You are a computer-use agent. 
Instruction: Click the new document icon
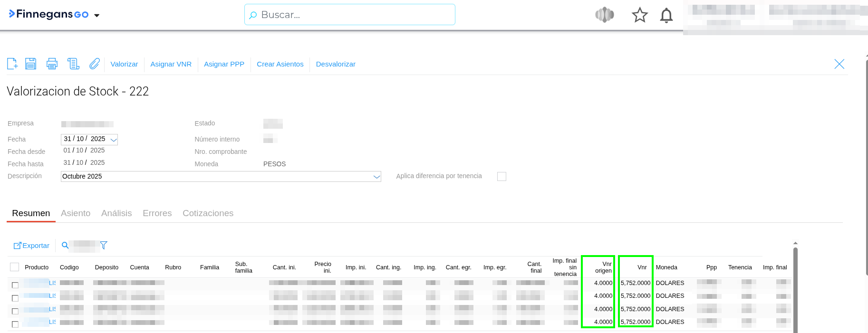coord(12,64)
